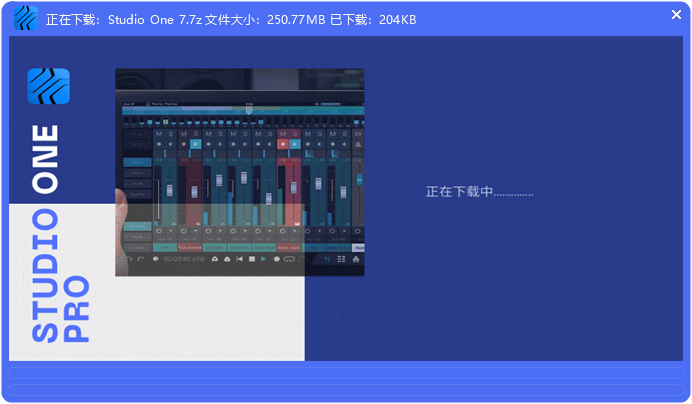Click the blue vertical STUDIO lettering
Screen dimensions: 692x404
(45, 276)
